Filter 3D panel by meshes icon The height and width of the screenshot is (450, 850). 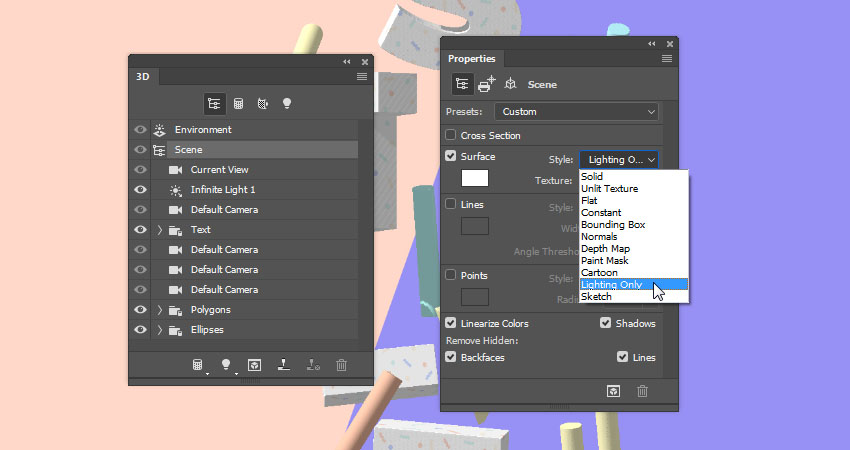[239, 104]
